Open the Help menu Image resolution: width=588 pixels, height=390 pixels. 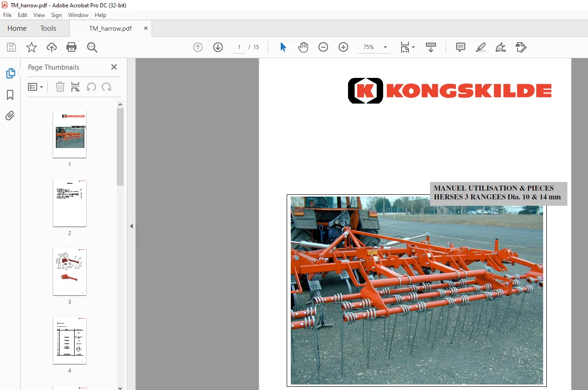(x=100, y=15)
